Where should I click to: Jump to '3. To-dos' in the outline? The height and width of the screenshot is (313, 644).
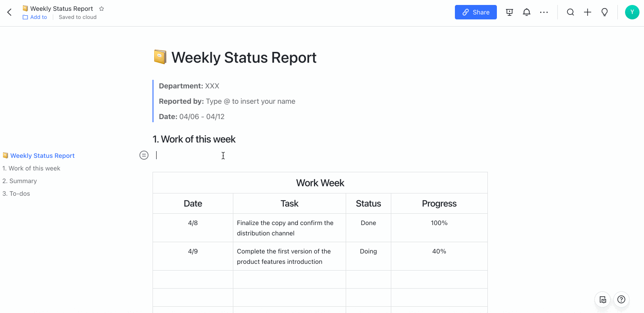(16, 193)
